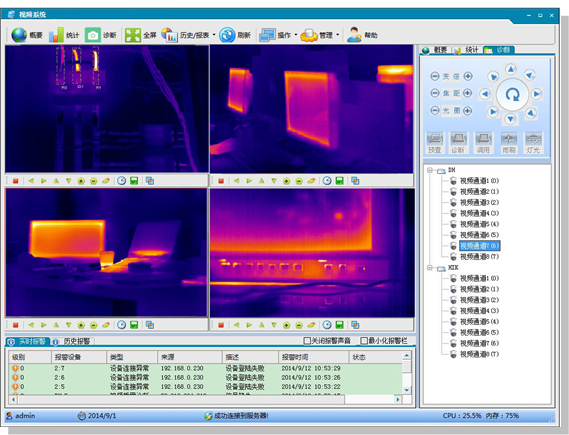Expand the 操作 dropdown menu

tap(296, 35)
